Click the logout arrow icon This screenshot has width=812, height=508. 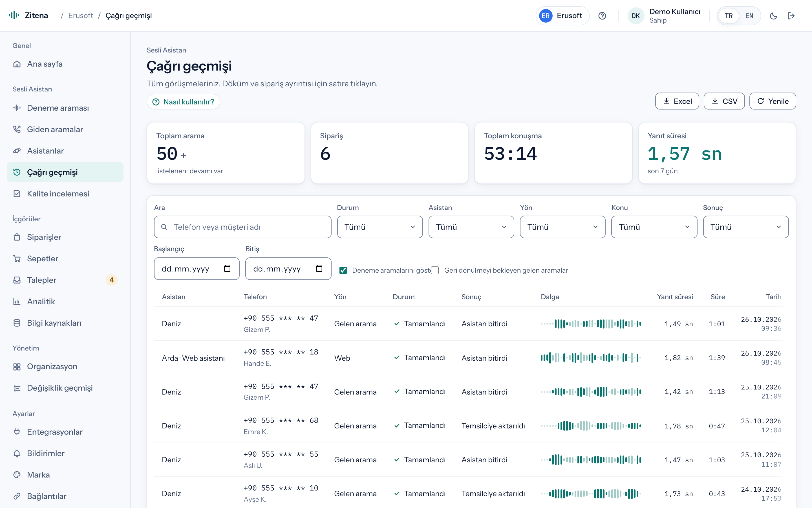(x=791, y=16)
